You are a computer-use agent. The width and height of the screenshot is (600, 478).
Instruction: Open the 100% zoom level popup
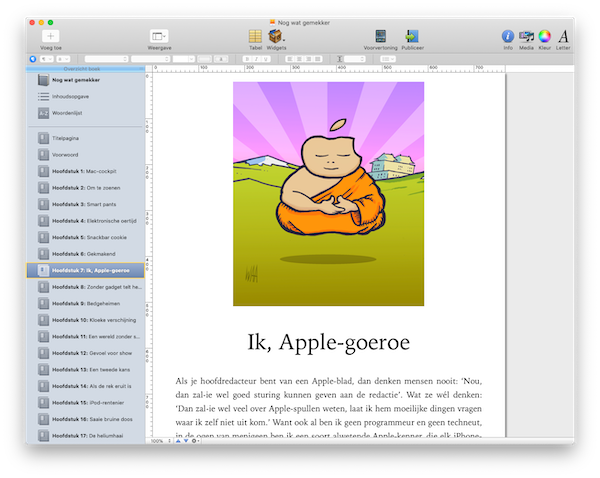click(x=161, y=441)
